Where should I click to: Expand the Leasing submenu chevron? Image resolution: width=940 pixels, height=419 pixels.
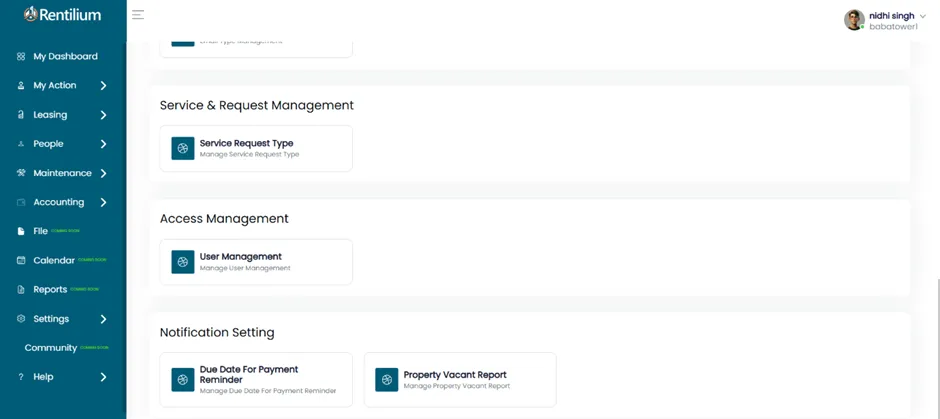coord(103,114)
